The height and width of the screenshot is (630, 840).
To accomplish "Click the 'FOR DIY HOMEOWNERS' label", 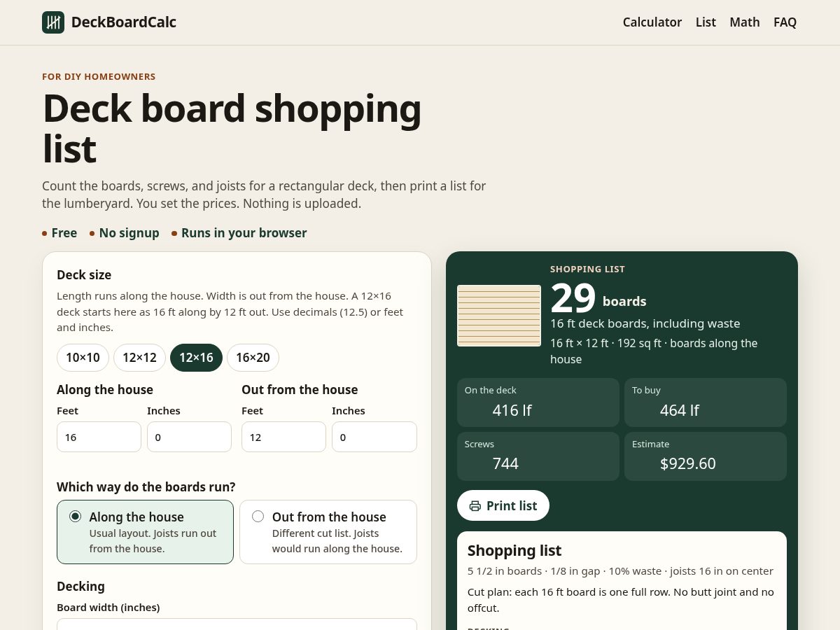I will [x=99, y=77].
